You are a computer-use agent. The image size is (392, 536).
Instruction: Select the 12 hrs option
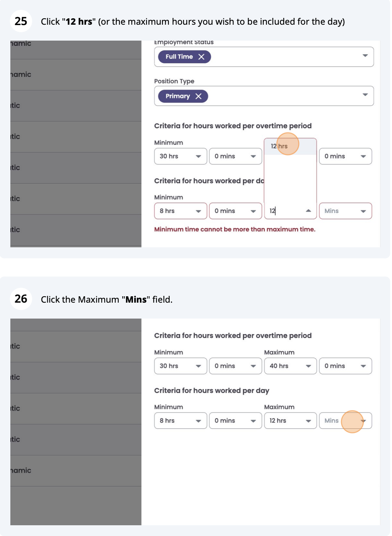click(x=280, y=146)
